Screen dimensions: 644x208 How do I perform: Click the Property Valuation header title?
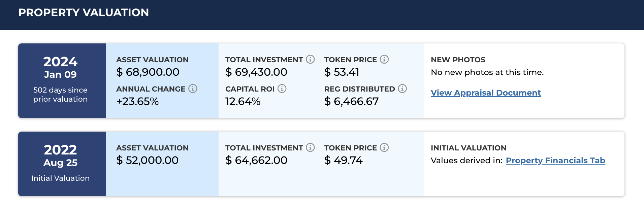84,12
